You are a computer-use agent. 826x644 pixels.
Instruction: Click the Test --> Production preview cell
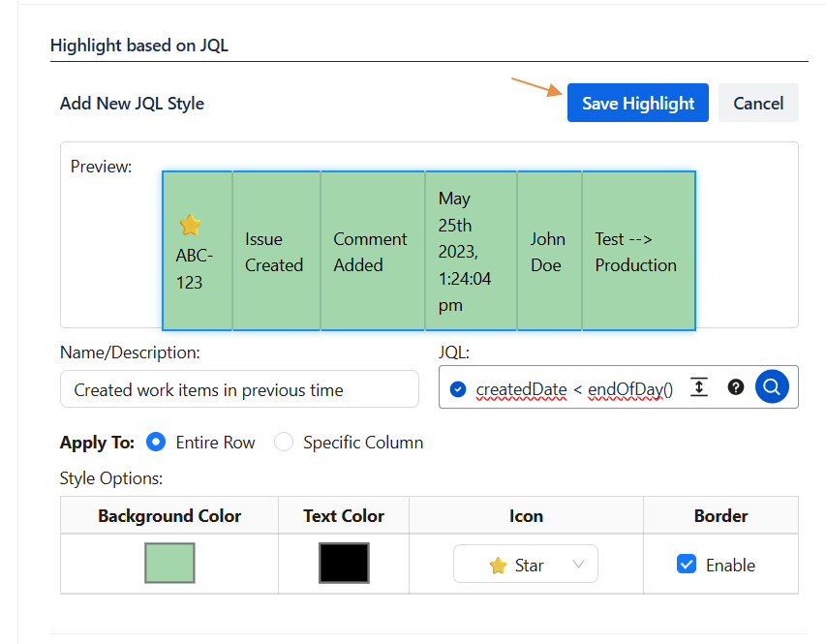[637, 252]
